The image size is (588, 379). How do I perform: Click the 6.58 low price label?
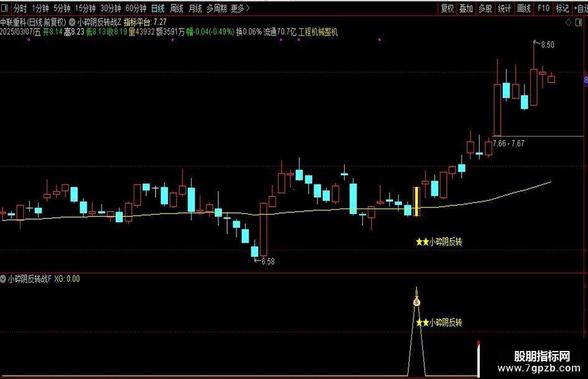(268, 261)
